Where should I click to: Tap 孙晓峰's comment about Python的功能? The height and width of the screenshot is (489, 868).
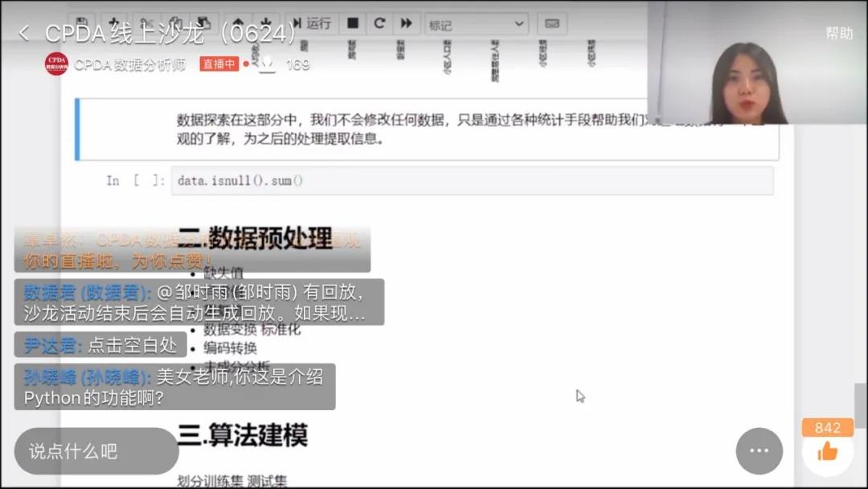pos(175,387)
